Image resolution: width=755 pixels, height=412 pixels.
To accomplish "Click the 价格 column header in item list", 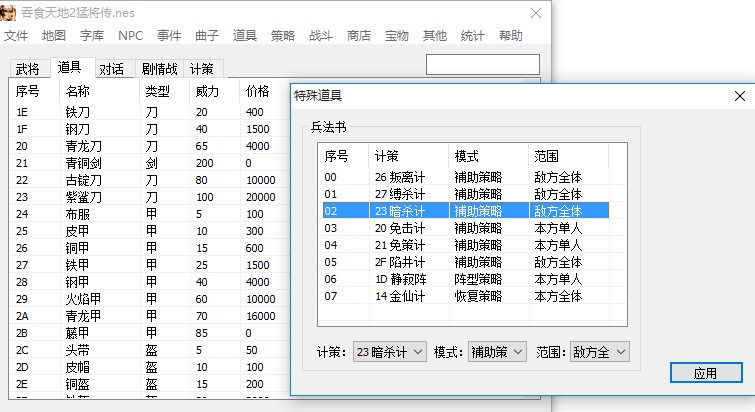I will click(x=264, y=91).
